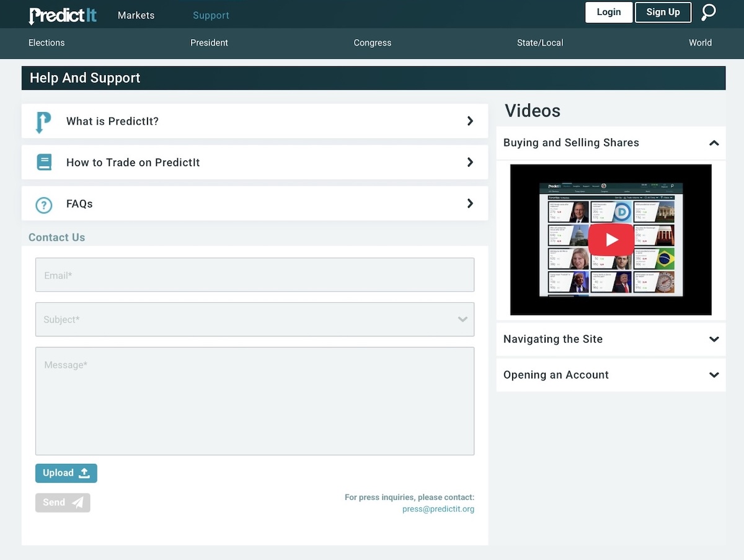Click into the Message text area
The image size is (744, 560).
(255, 401)
